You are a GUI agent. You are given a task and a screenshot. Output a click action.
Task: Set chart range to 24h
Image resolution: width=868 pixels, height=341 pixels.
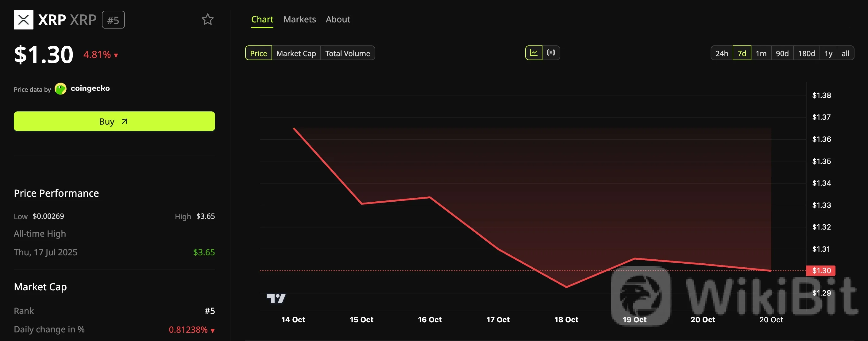[x=722, y=53]
